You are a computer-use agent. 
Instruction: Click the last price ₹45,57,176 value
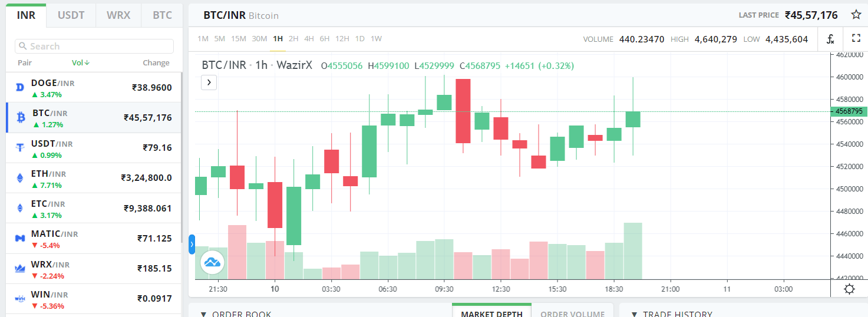(x=811, y=15)
